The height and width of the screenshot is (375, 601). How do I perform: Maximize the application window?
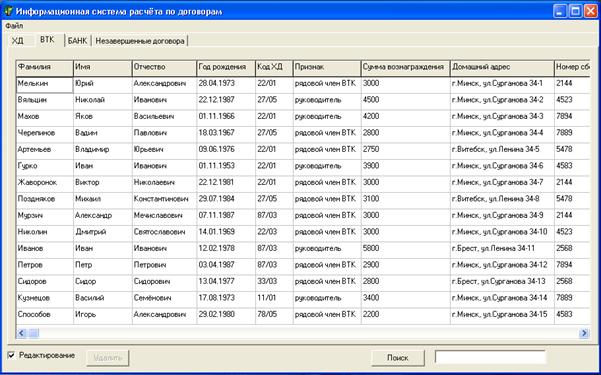tap(575, 11)
